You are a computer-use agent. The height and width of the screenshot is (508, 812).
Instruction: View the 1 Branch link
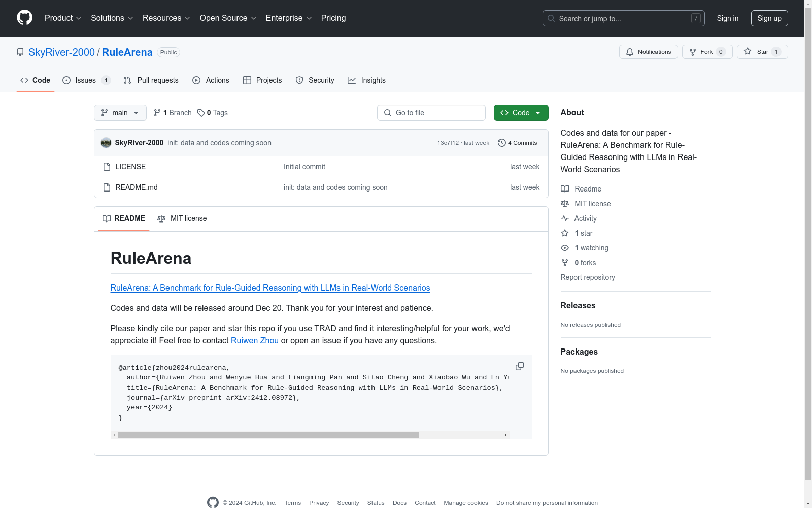point(173,113)
